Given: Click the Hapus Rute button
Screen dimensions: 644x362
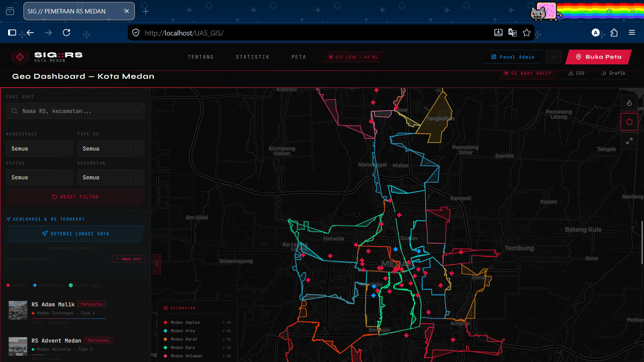Looking at the screenshot, I should [x=128, y=259].
